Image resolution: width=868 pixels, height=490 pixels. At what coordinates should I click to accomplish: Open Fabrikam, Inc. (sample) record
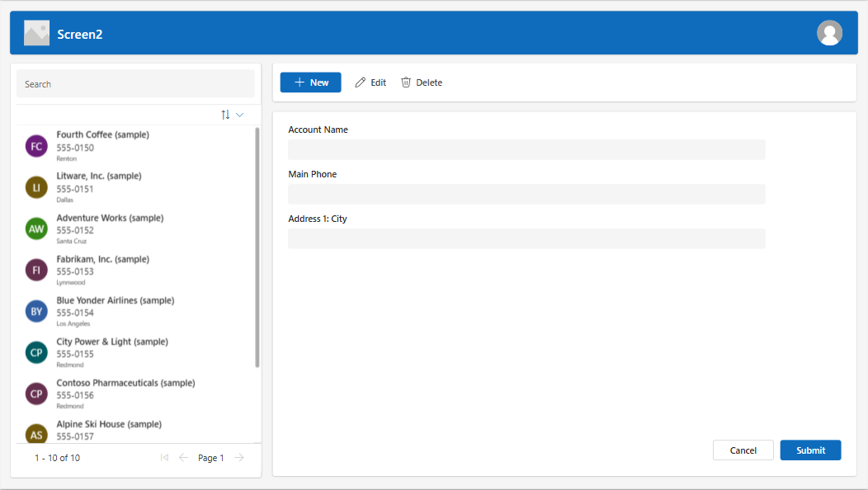(x=102, y=259)
